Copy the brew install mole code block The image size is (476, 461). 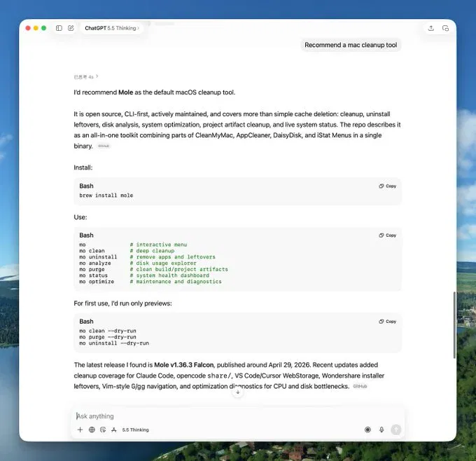(388, 186)
